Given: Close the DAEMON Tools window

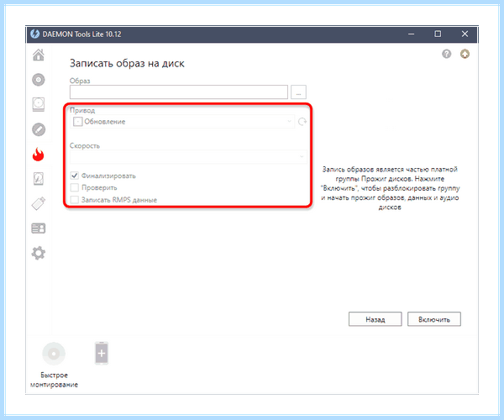Looking at the screenshot, I should [x=465, y=34].
